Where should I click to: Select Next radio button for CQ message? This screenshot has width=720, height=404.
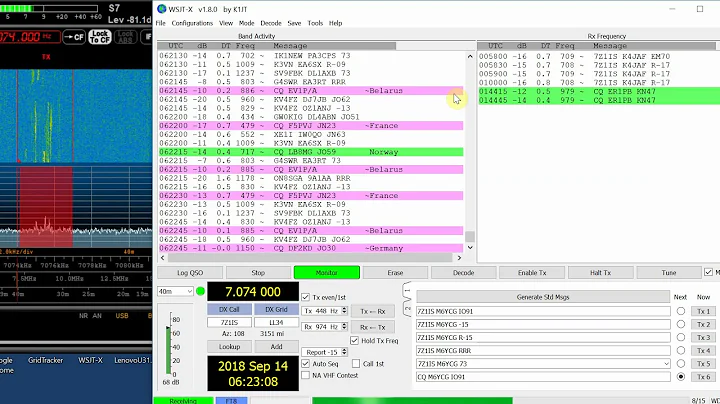tap(681, 376)
